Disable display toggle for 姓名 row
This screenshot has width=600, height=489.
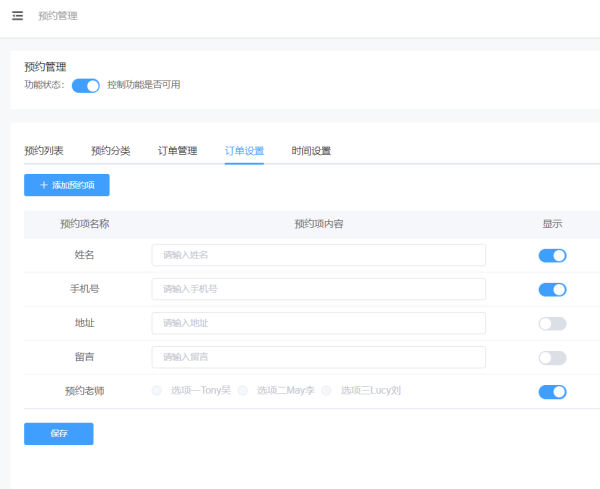pos(552,256)
